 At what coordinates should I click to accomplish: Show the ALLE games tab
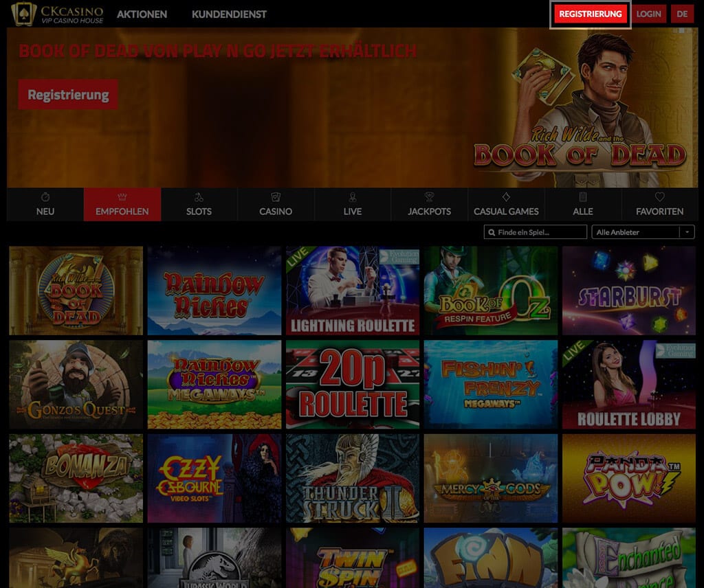tap(583, 205)
